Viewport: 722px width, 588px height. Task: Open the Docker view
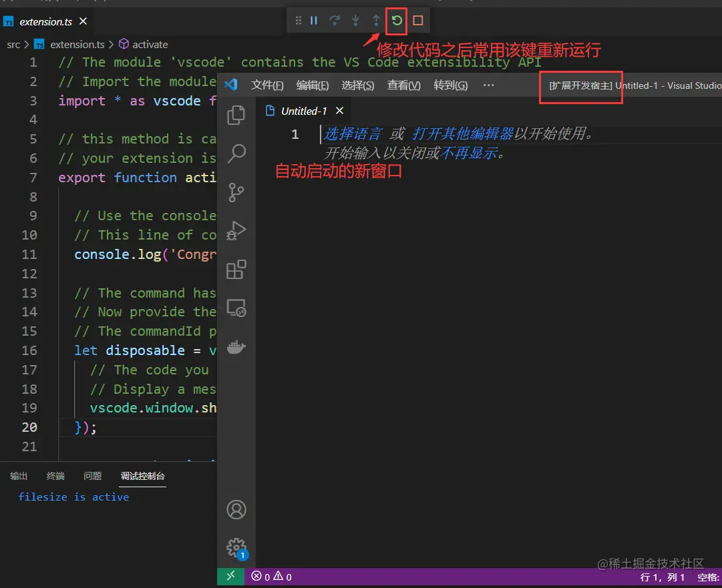[x=236, y=347]
